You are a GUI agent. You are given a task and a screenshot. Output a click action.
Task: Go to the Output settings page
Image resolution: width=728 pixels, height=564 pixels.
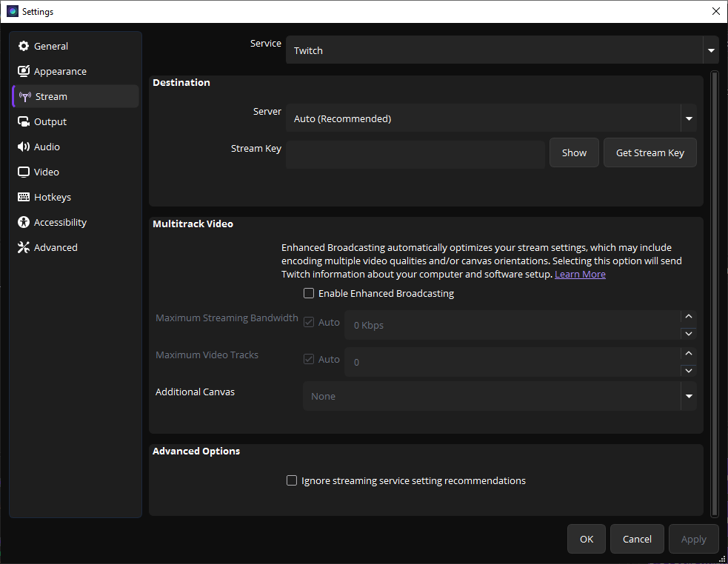coord(76,121)
